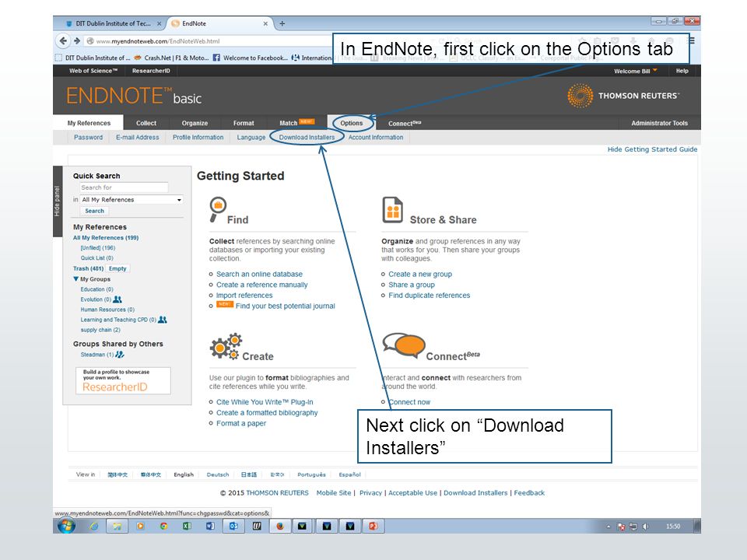Open PowerPoint from the taskbar

click(x=373, y=527)
